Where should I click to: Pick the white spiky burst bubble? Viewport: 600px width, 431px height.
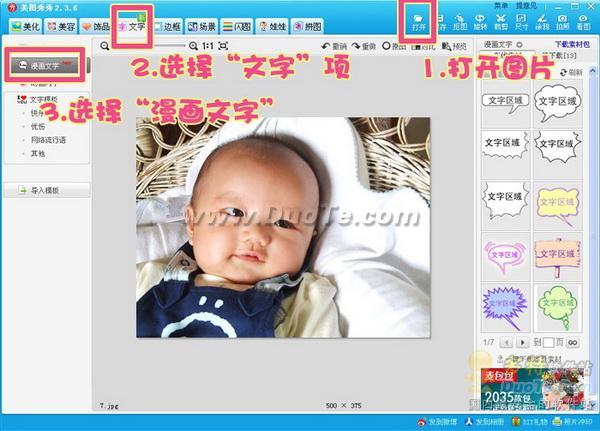558,154
